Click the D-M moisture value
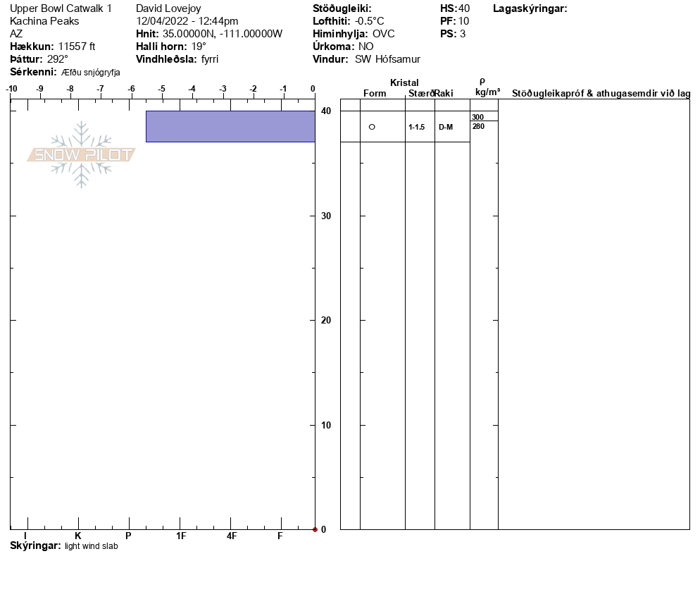700x592 pixels. tap(446, 127)
